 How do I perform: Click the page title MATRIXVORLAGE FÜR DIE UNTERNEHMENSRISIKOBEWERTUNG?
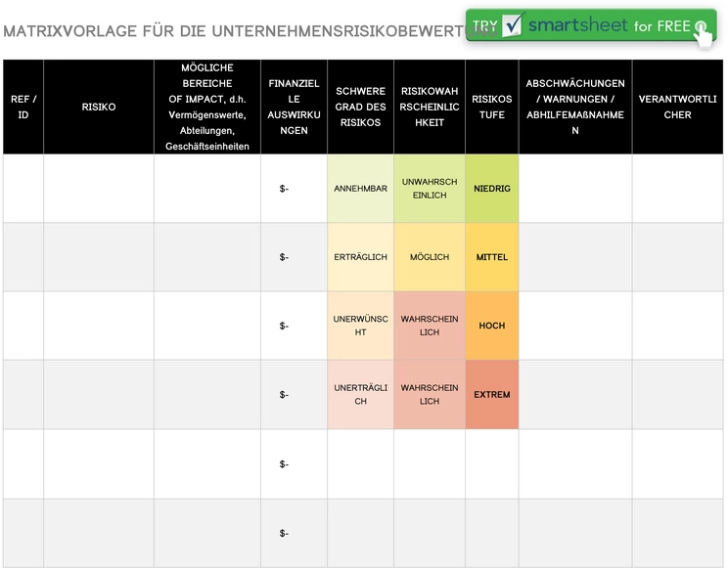tap(250, 31)
